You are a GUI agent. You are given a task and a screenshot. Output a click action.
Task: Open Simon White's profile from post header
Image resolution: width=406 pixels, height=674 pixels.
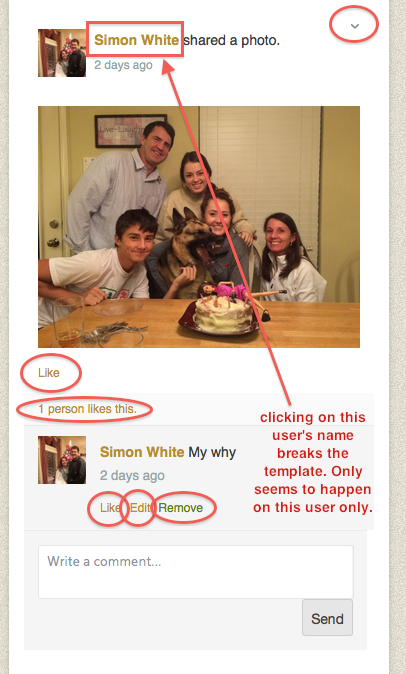coord(136,40)
